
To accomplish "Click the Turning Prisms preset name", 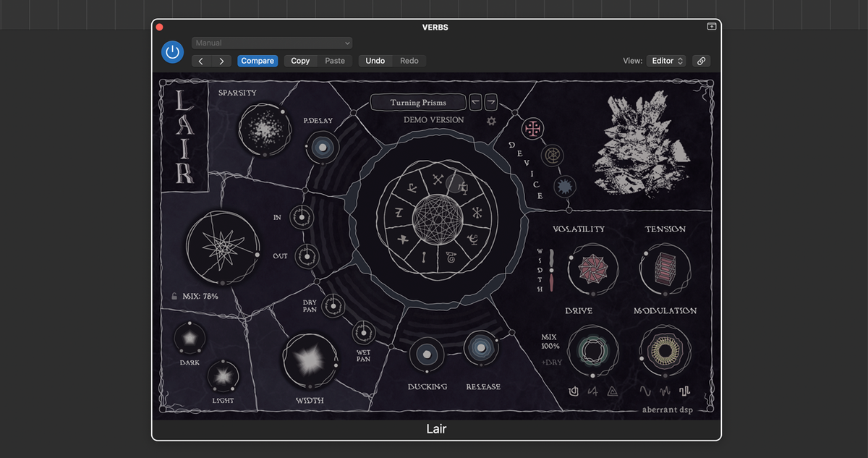I will (418, 102).
